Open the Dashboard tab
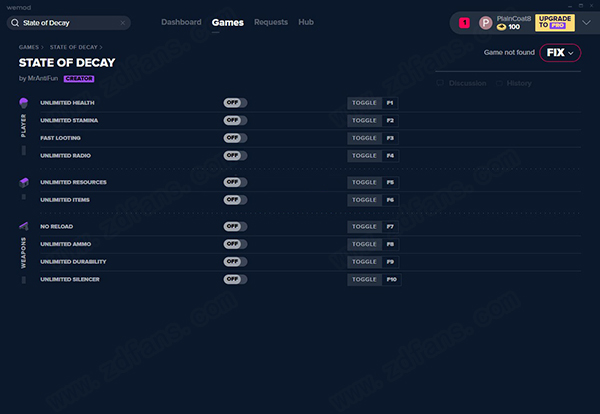The width and height of the screenshot is (600, 414). pos(181,22)
